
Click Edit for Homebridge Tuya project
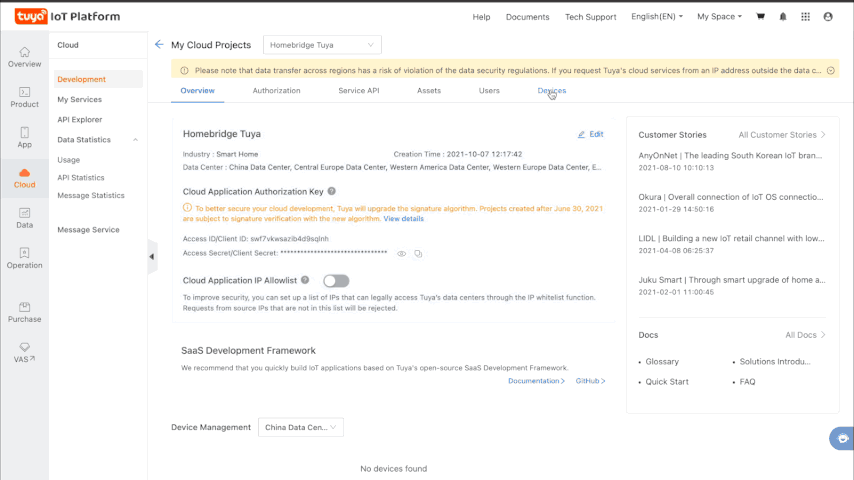pyautogui.click(x=590, y=134)
